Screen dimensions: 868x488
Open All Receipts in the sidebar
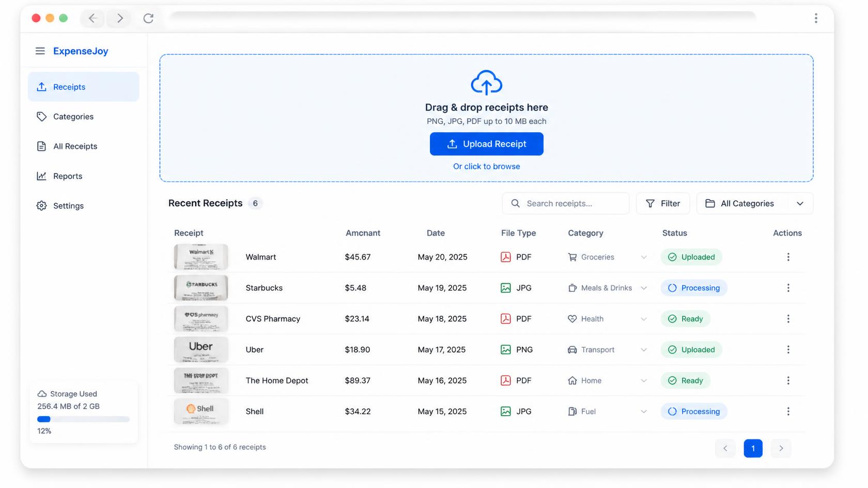coord(84,146)
